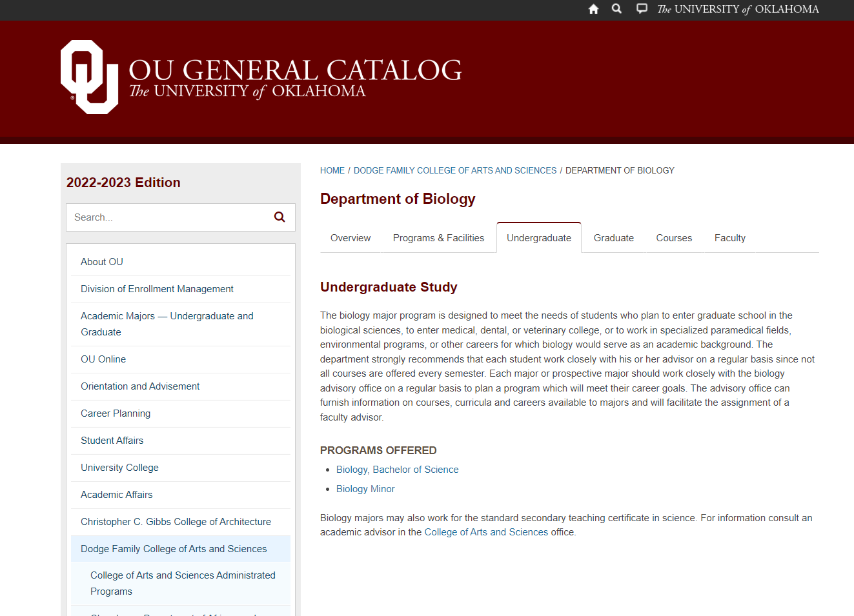Open College of Arts and Sciences Administrated Programs
The height and width of the screenshot is (616, 854).
click(x=181, y=583)
